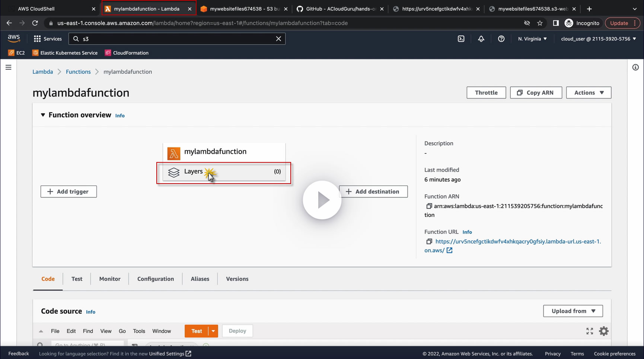Viewport: 644px width, 359px height.
Task: Go back in browser history
Action: pos(9,23)
